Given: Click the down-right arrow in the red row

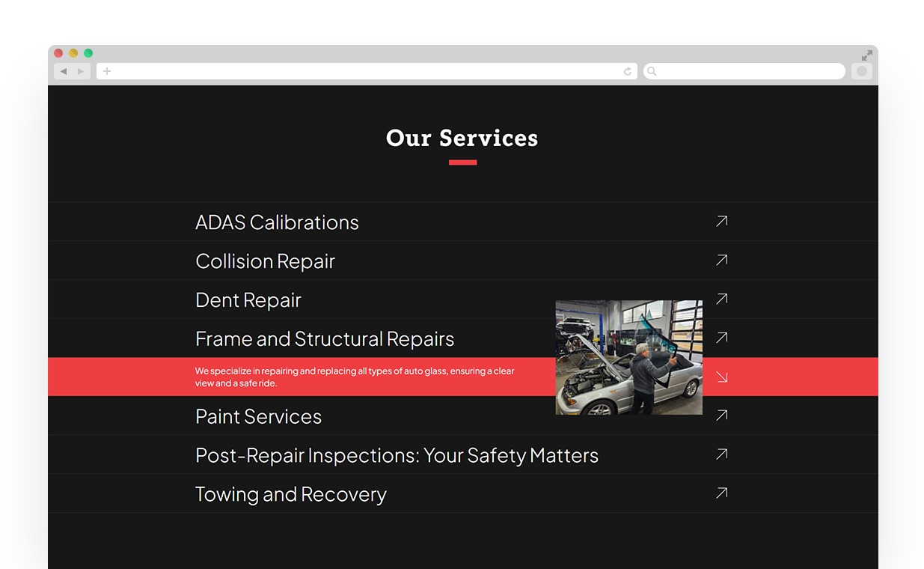Looking at the screenshot, I should pyautogui.click(x=721, y=377).
